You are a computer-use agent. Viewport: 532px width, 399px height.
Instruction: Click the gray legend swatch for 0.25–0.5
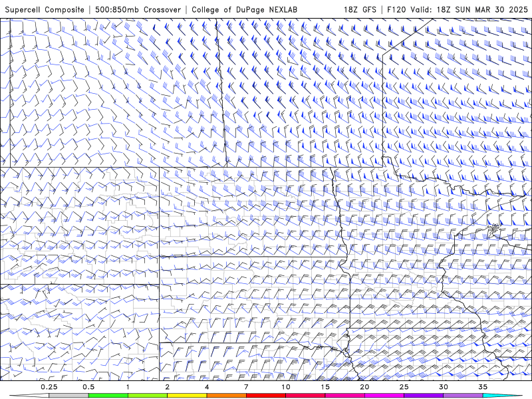[68, 396]
